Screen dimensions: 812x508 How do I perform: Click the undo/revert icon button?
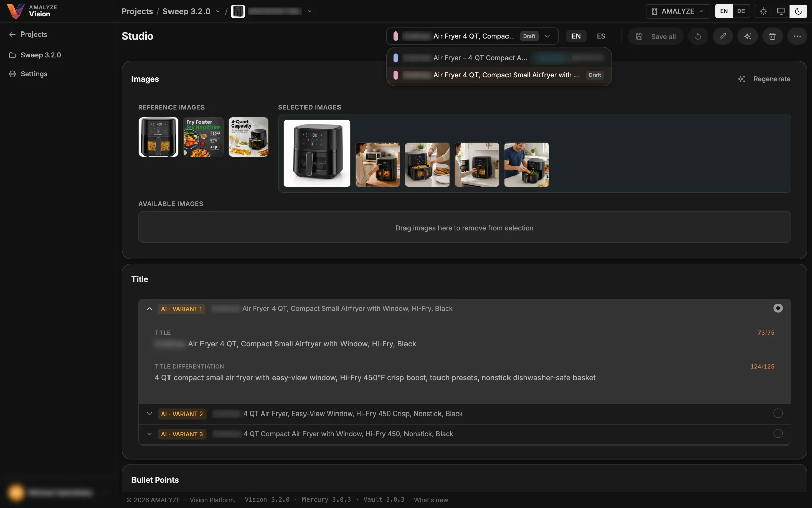pyautogui.click(x=698, y=36)
